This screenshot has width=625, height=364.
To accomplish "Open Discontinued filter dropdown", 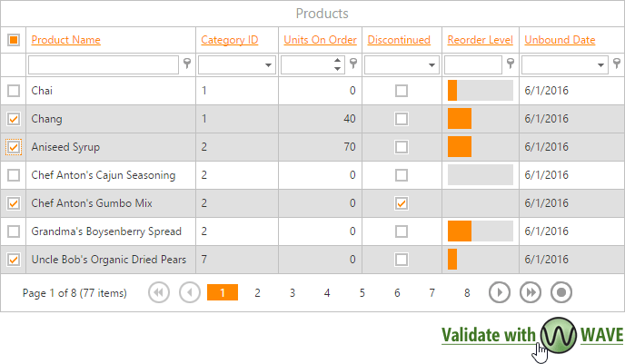I will click(x=423, y=65).
